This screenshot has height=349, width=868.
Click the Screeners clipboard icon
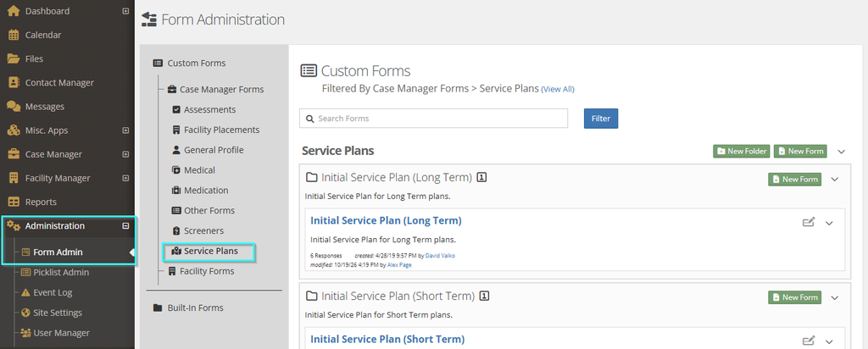(x=176, y=230)
